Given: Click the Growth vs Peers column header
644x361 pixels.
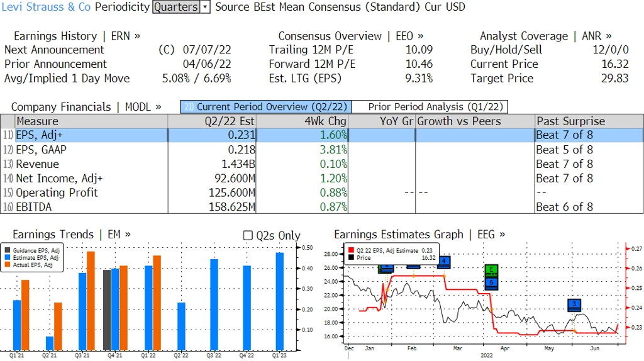Looking at the screenshot, I should (475, 121).
